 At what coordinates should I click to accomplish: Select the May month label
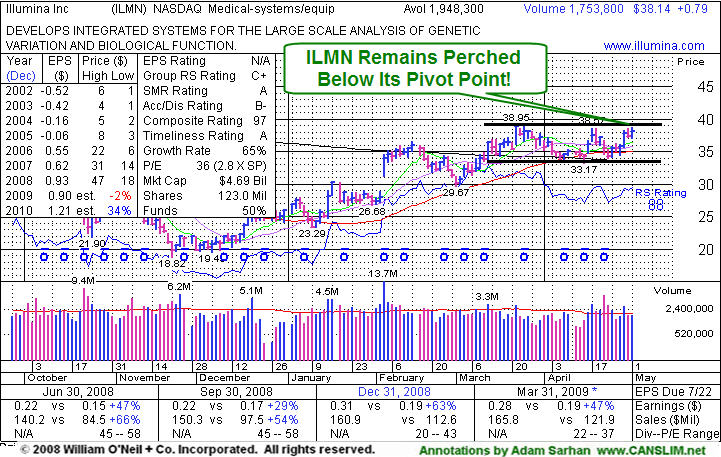[646, 378]
